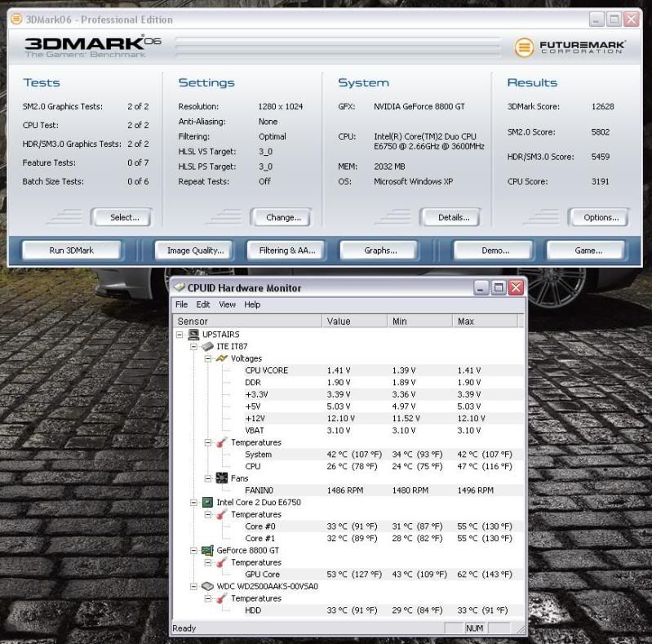The height and width of the screenshot is (644, 652).
Task: Click the Value column header
Action: point(355,321)
